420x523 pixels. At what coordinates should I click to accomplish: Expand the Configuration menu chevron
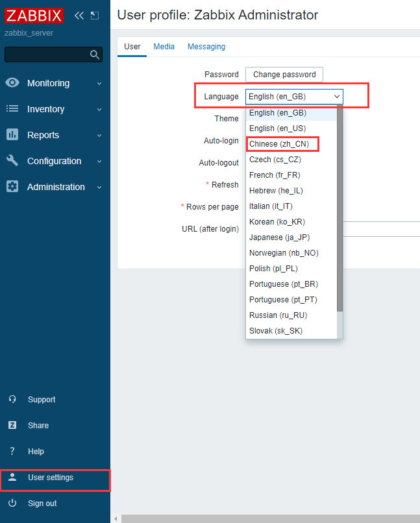click(99, 162)
